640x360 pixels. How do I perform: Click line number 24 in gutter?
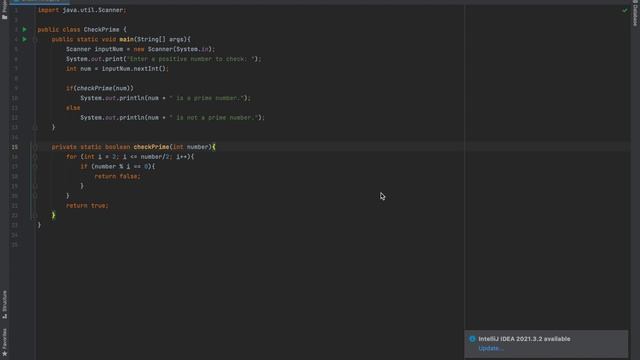click(x=15, y=235)
